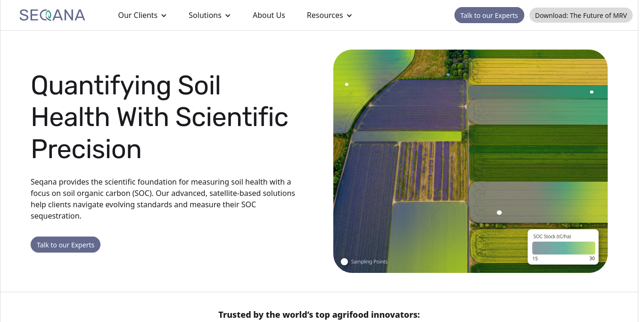The height and width of the screenshot is (322, 644).
Task: Click the Quantifying Soil Health main heading
Action: (159, 117)
